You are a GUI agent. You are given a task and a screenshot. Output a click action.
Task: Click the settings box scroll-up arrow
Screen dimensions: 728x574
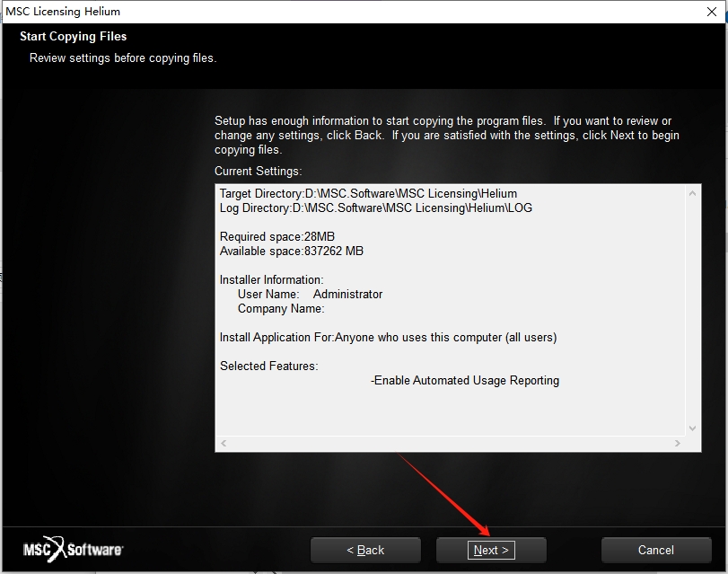692,193
